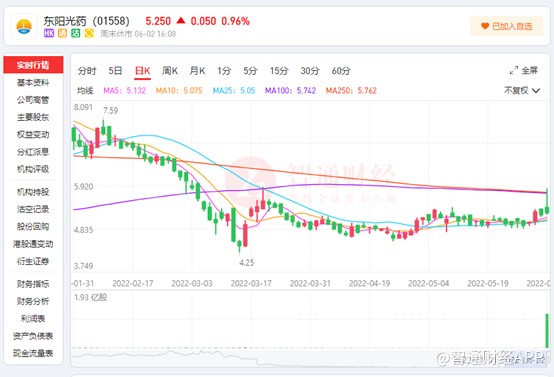Click the red up-triangle price indicator
Viewport: 554px width, 377px height.
click(x=181, y=20)
